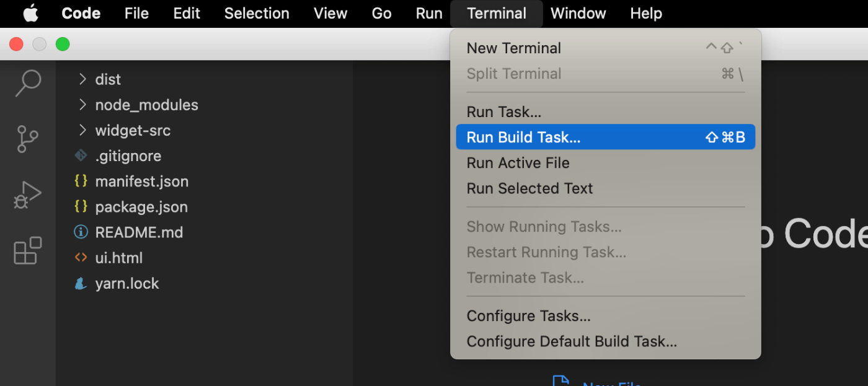Select the dist folder name
The height and width of the screenshot is (386, 868).
click(x=108, y=79)
